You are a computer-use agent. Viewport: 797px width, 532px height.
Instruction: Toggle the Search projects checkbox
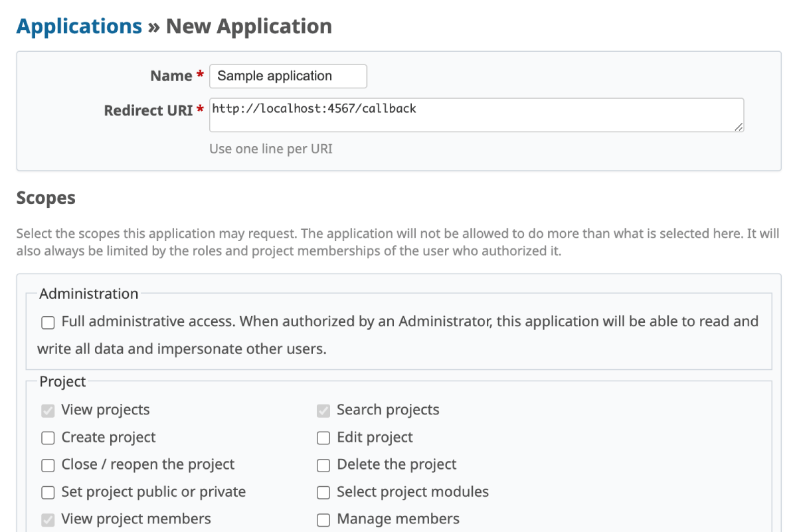click(323, 411)
